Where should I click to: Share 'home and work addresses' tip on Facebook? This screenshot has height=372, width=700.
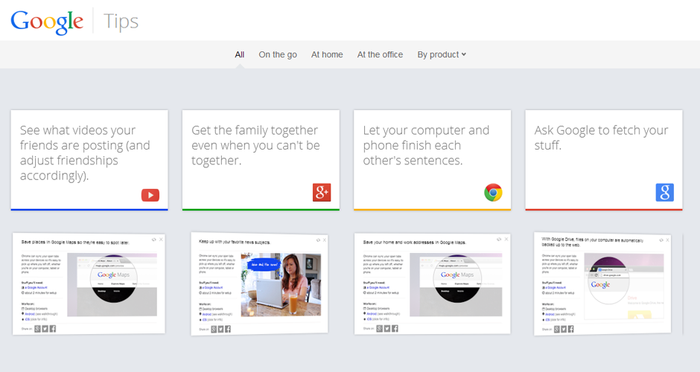(x=395, y=329)
